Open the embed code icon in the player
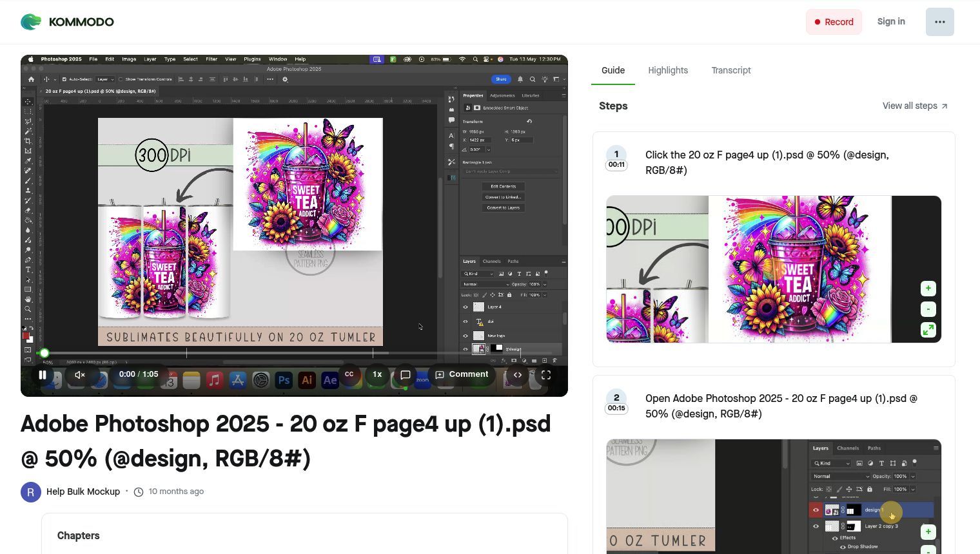Screen dimensions: 980x554 (x=518, y=374)
